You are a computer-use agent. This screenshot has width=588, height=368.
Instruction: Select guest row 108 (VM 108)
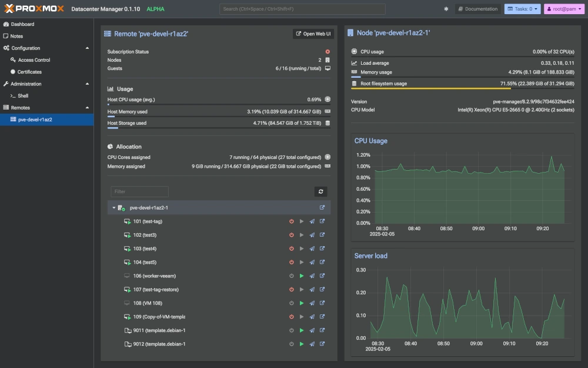click(x=219, y=303)
